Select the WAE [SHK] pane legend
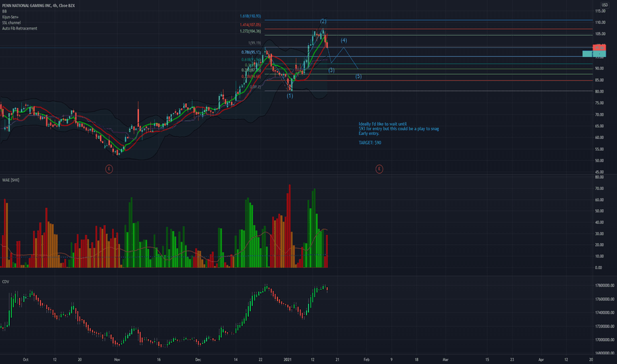This screenshot has height=364, width=617. (x=11, y=180)
